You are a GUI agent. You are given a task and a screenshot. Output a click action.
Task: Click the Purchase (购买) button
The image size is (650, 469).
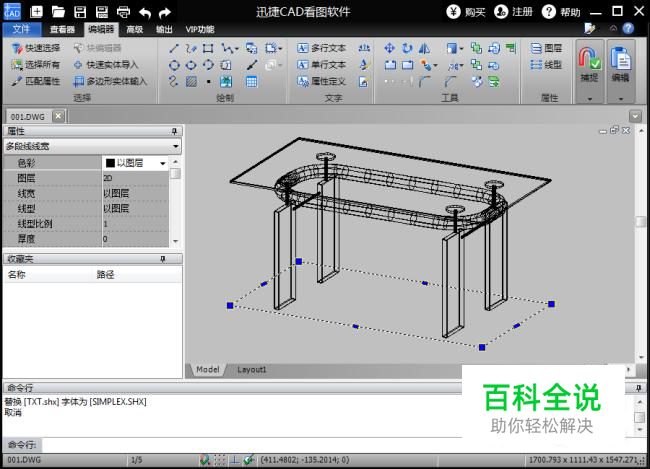coord(466,12)
